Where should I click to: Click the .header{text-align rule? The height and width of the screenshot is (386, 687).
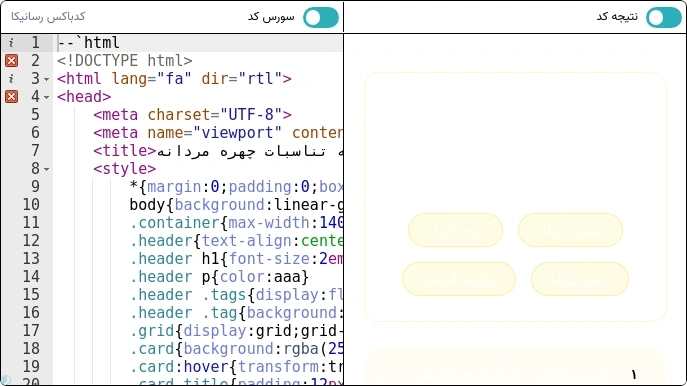236,240
